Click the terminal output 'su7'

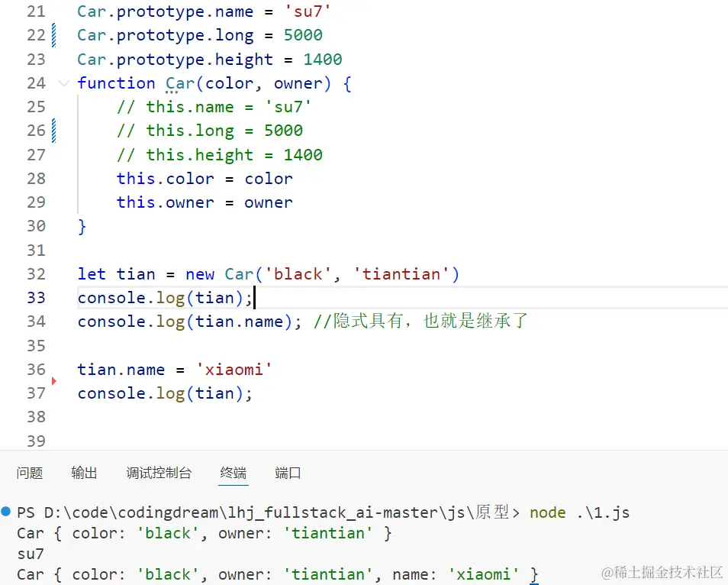(31, 554)
